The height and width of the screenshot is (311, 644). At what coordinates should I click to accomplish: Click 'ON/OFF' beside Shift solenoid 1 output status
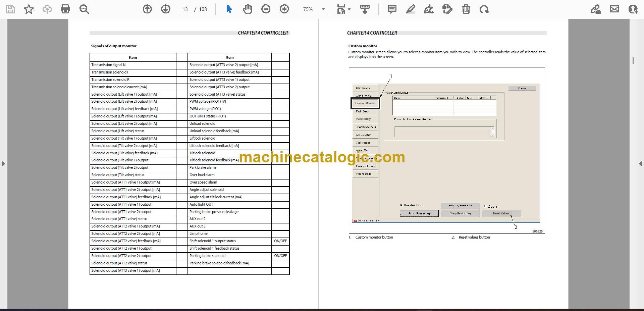[x=280, y=241]
